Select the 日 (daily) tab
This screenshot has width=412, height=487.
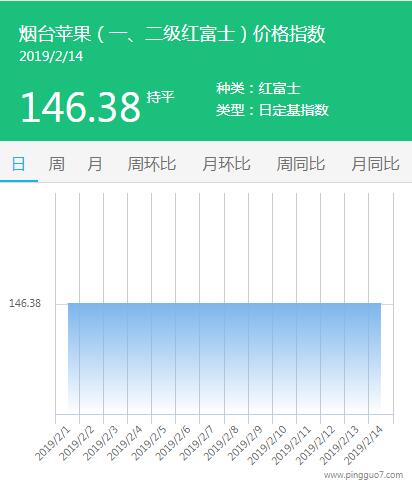[x=18, y=164]
